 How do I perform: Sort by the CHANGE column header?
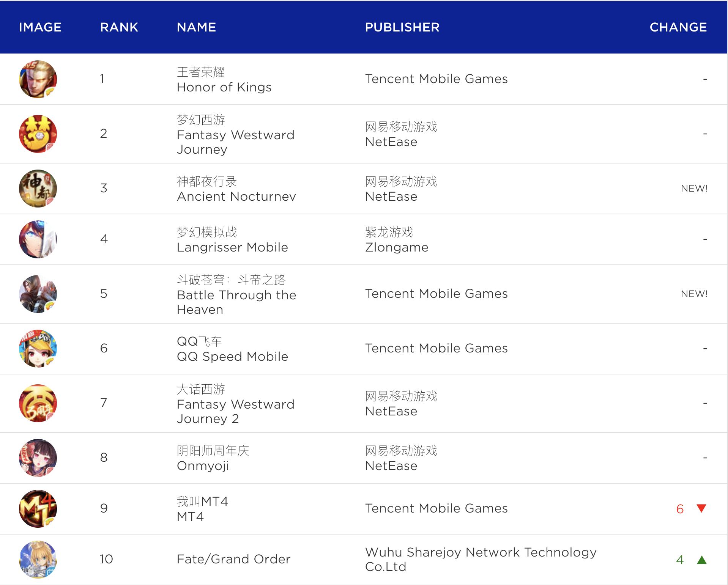[x=678, y=27]
